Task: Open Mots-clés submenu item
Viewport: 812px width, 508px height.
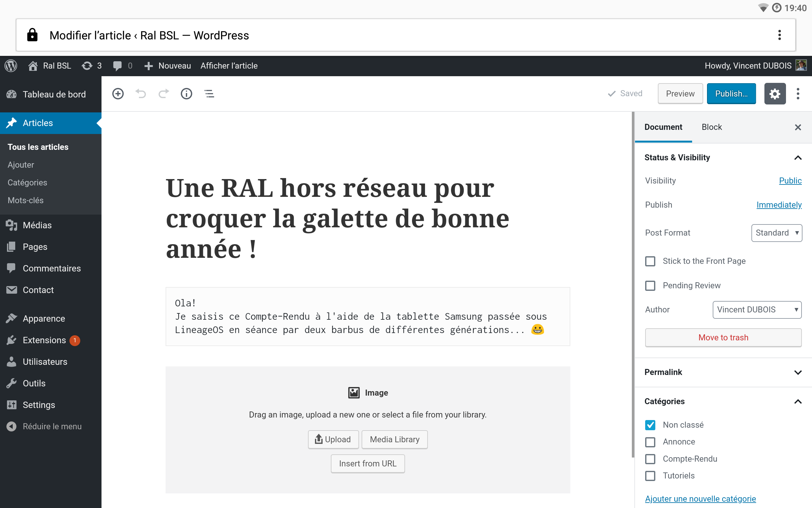Action: point(25,200)
